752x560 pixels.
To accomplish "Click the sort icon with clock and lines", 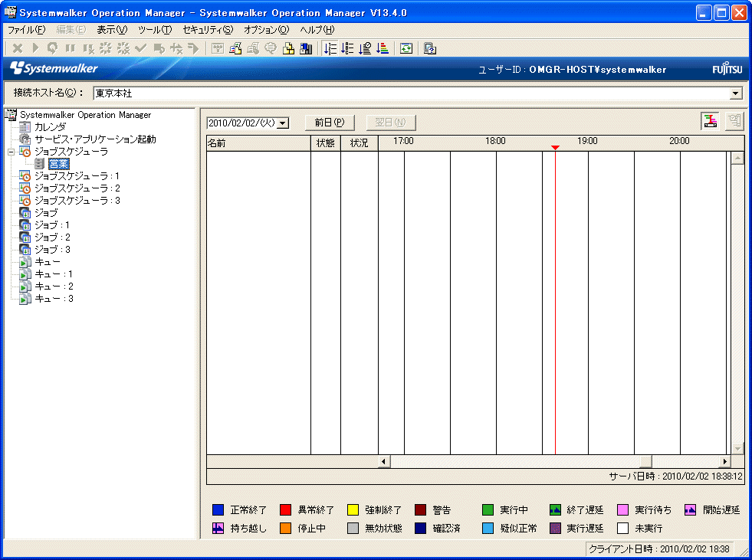I will click(x=365, y=48).
